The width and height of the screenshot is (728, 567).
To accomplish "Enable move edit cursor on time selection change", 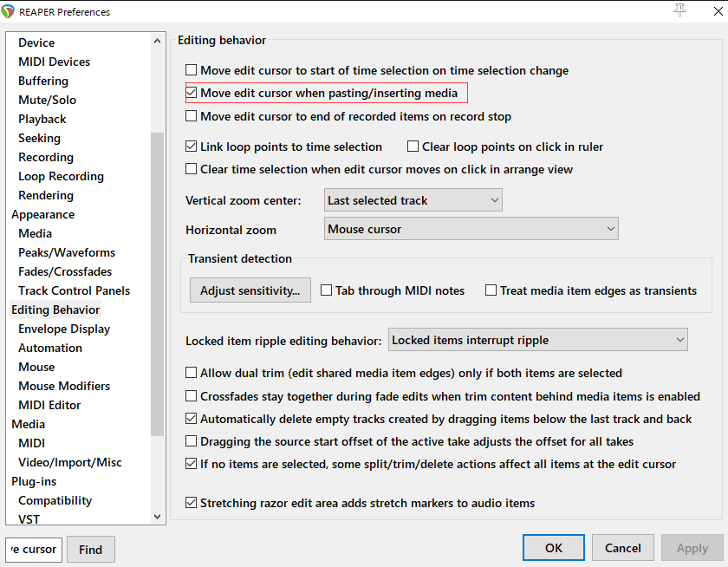I will 192,70.
